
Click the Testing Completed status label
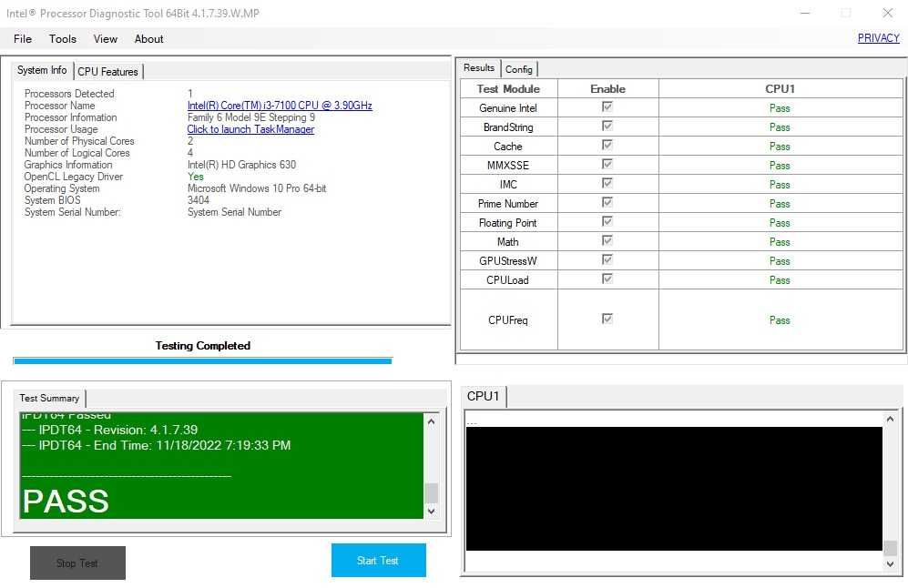203,346
